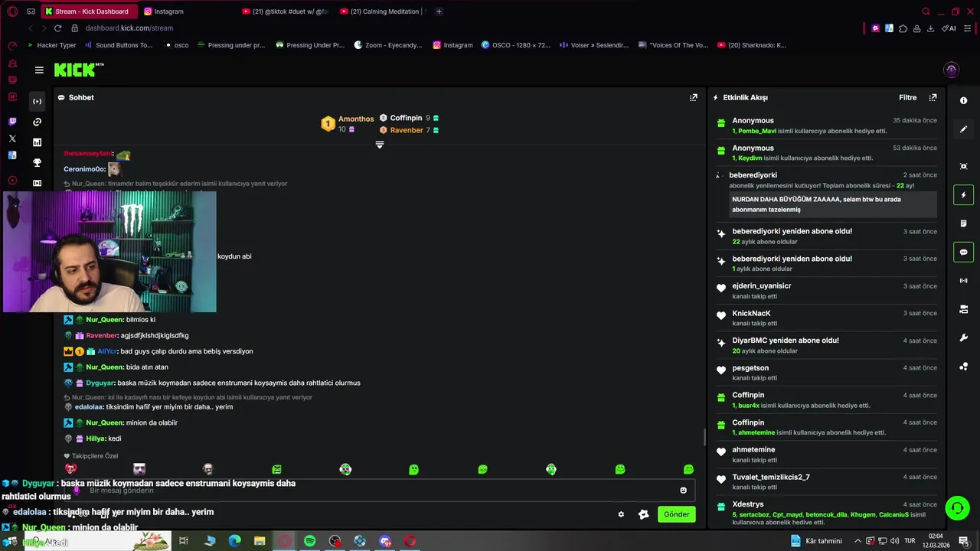Screen dimensions: 980x551
Task: Open the Filtre activity filter
Action: click(x=907, y=97)
